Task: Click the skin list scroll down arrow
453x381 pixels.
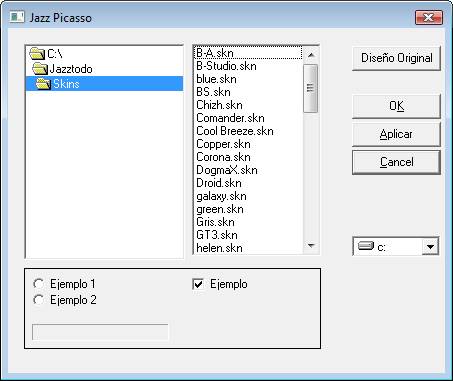Action: (311, 246)
